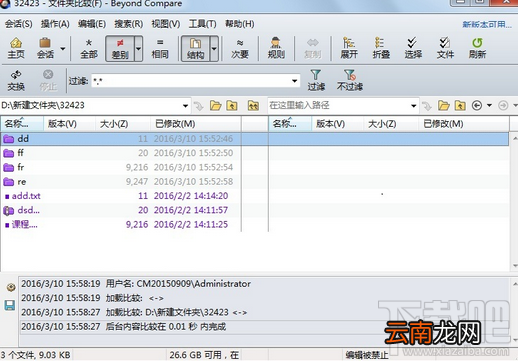Viewport: 518px width, 361px height.
Task: Open 视图(V) menu
Action: pos(166,24)
